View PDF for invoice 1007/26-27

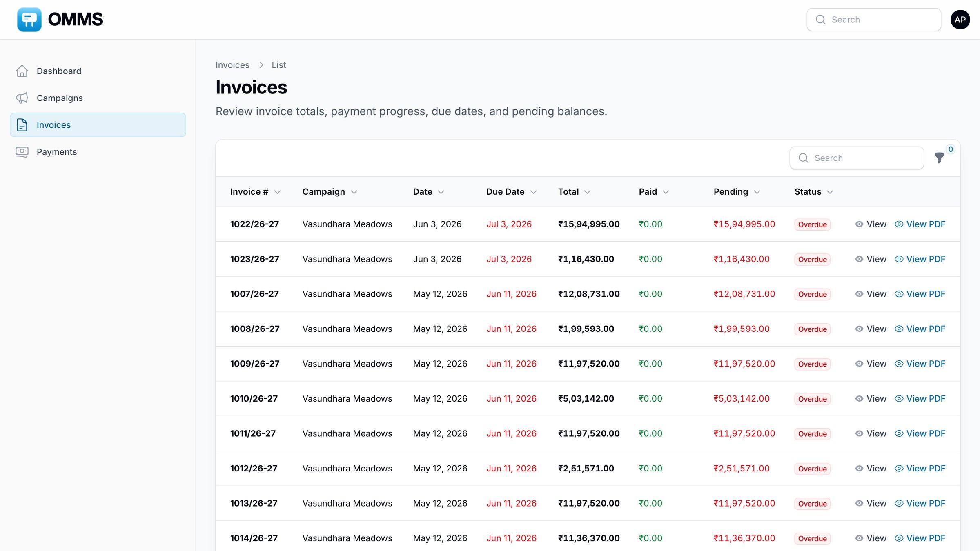point(920,294)
